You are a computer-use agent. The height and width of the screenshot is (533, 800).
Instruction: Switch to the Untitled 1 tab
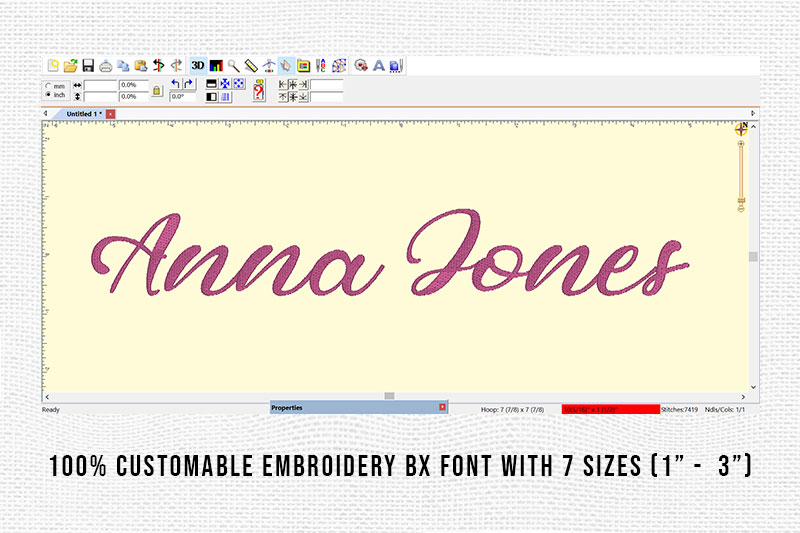click(84, 114)
